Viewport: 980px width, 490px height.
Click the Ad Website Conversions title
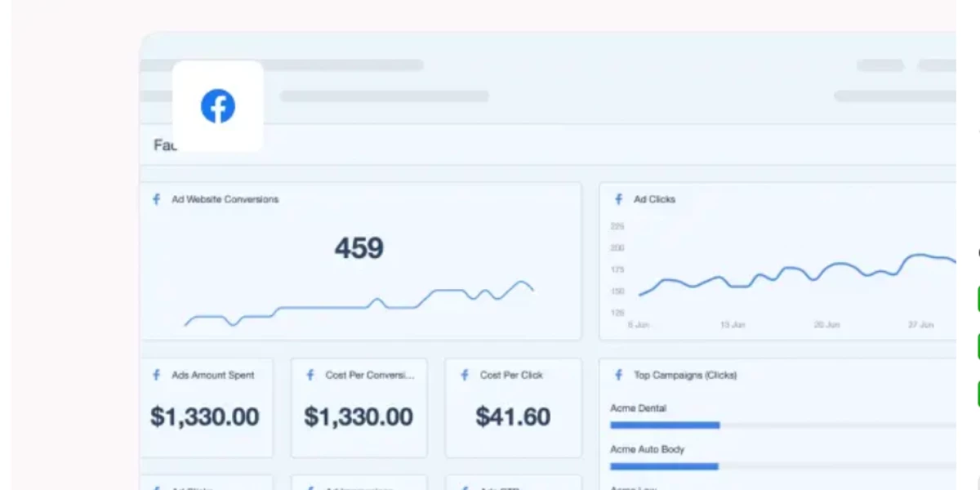[x=225, y=199]
